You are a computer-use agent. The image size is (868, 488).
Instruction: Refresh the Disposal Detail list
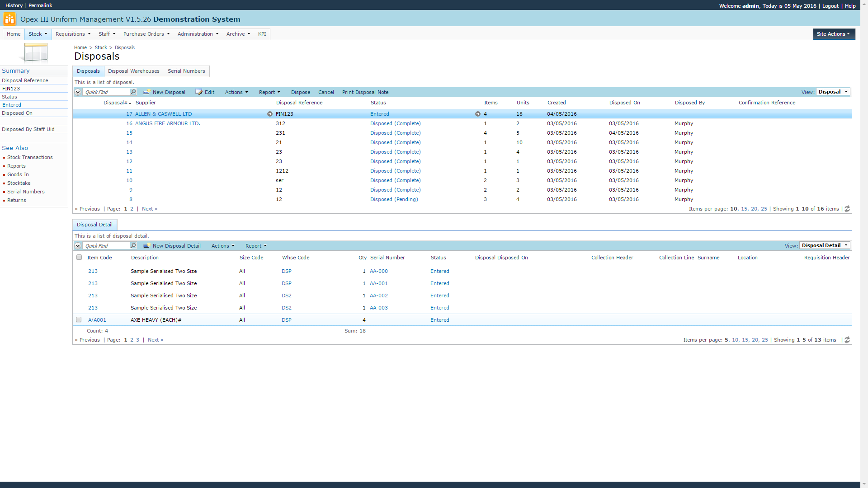click(x=847, y=340)
